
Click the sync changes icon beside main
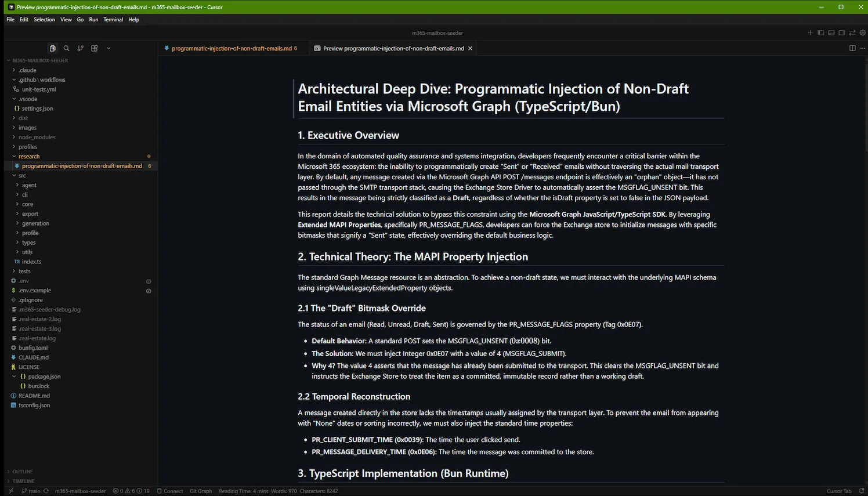46,491
